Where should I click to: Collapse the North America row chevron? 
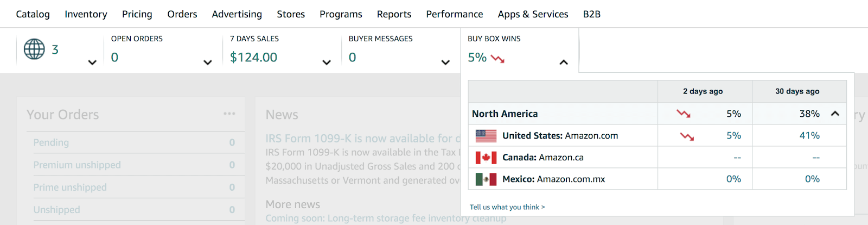835,114
